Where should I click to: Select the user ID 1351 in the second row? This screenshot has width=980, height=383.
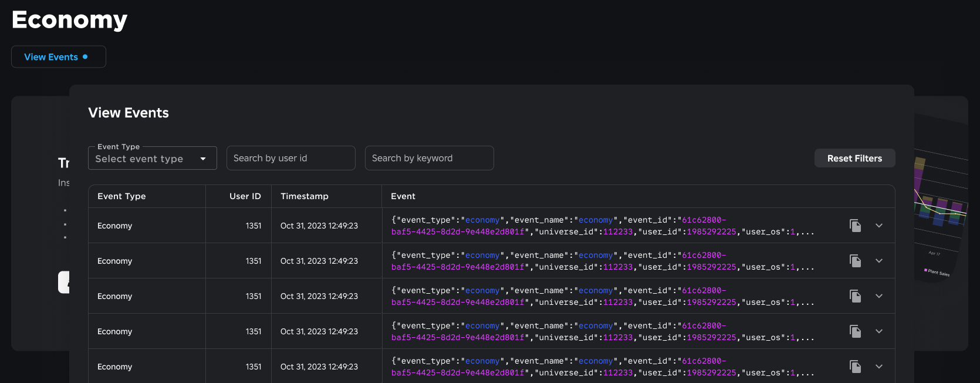(x=254, y=261)
